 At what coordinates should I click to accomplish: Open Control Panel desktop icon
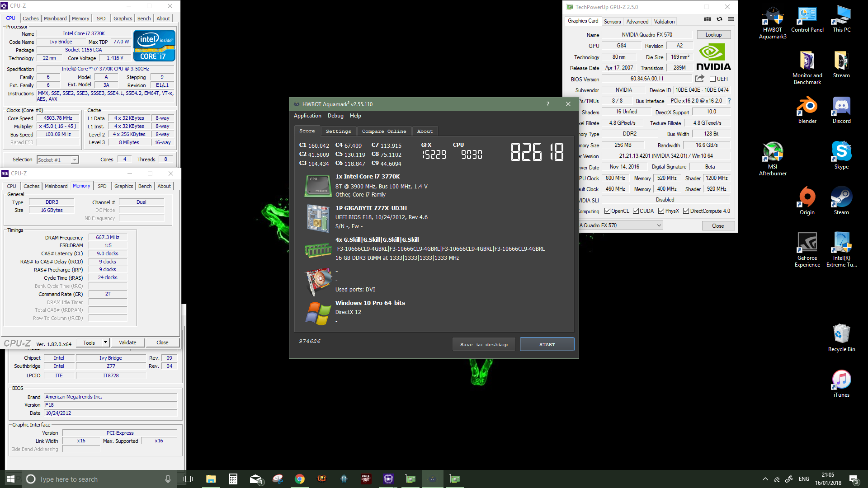(807, 20)
